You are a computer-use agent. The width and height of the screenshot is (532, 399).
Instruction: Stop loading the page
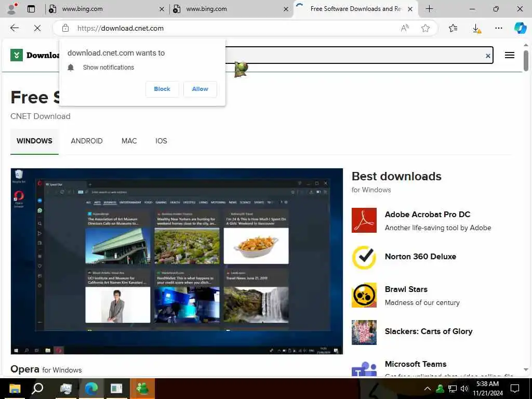click(37, 28)
